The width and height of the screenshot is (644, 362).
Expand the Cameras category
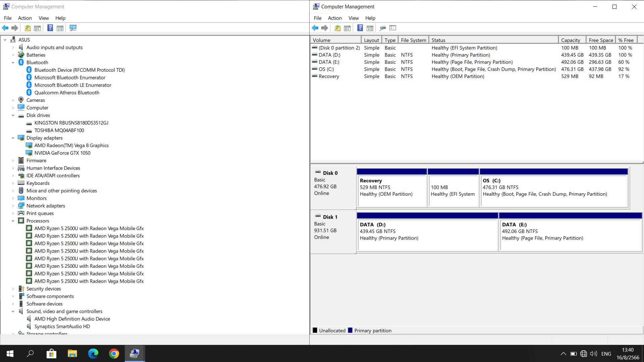coord(13,100)
